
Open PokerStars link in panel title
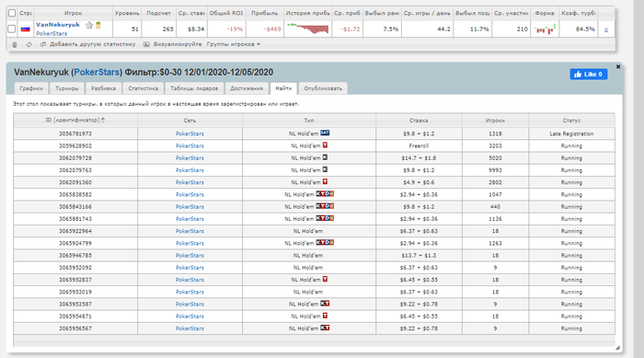(x=97, y=73)
